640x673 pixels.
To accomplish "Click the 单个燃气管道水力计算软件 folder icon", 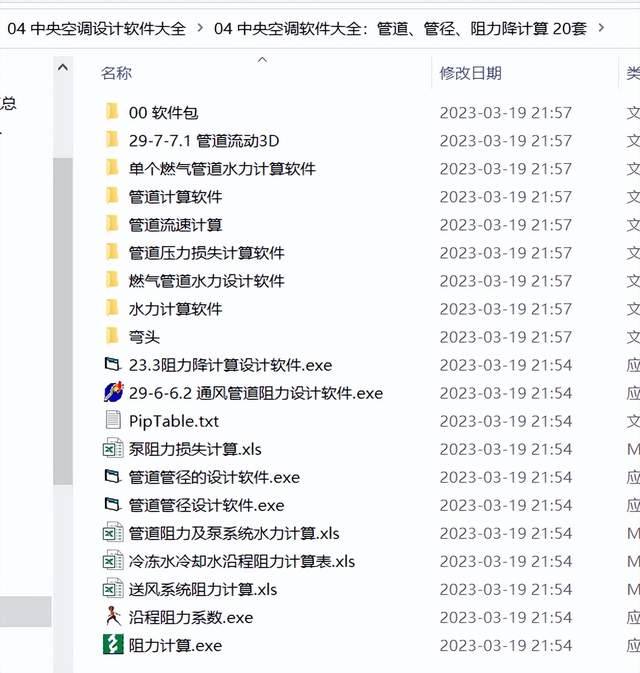I will 112,168.
